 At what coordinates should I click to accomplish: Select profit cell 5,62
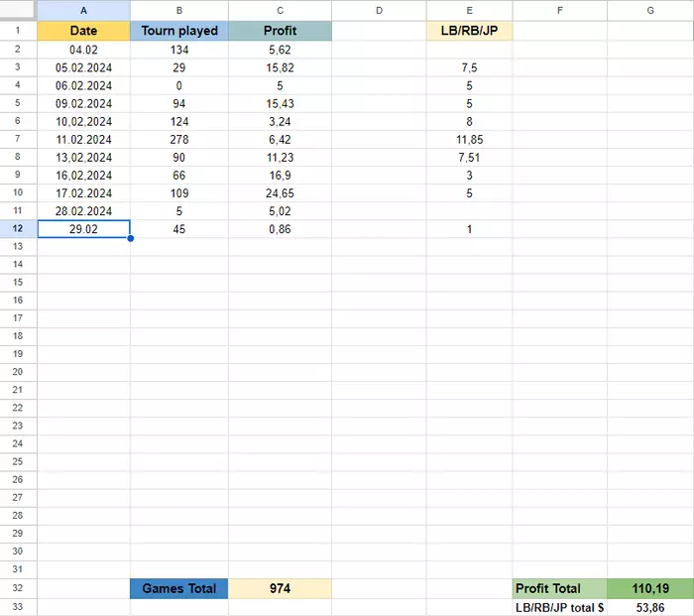280,50
